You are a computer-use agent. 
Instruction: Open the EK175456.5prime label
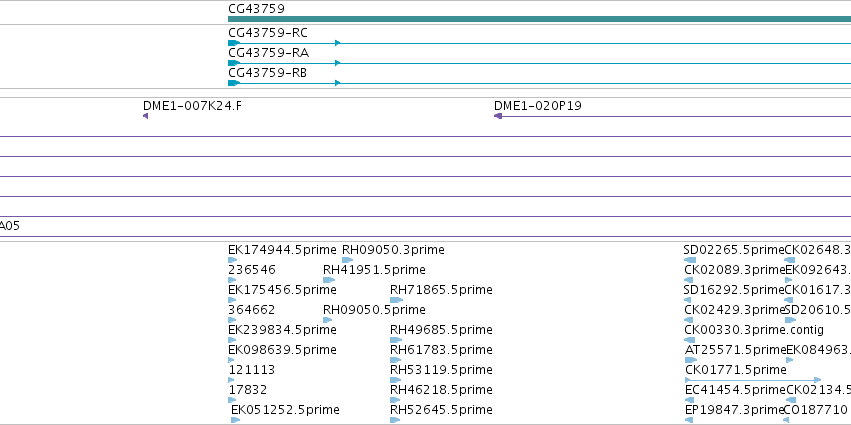point(282,290)
